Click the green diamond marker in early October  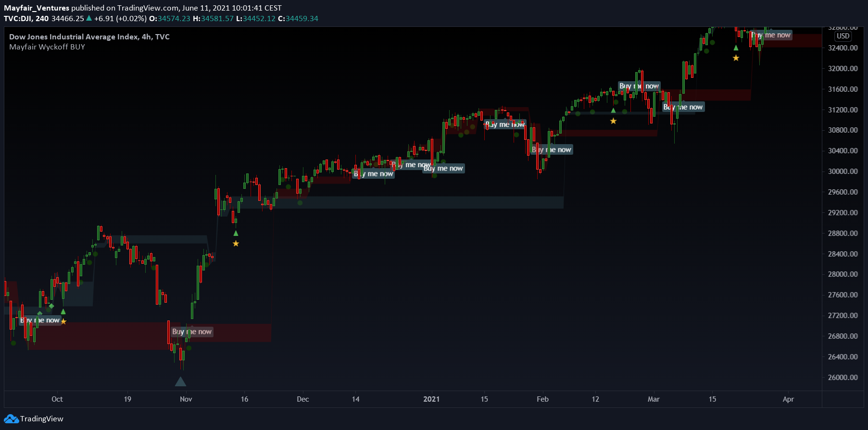(x=51, y=306)
